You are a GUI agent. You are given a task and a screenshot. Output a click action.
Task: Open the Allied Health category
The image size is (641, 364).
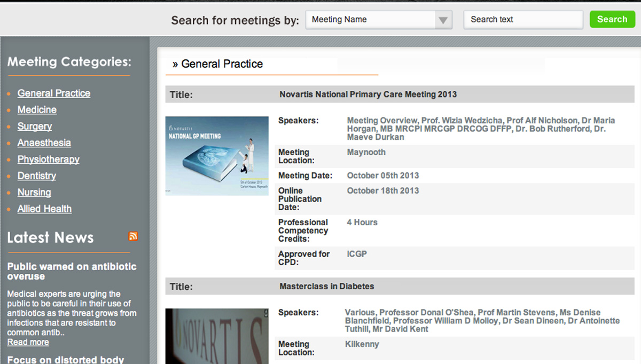click(44, 209)
